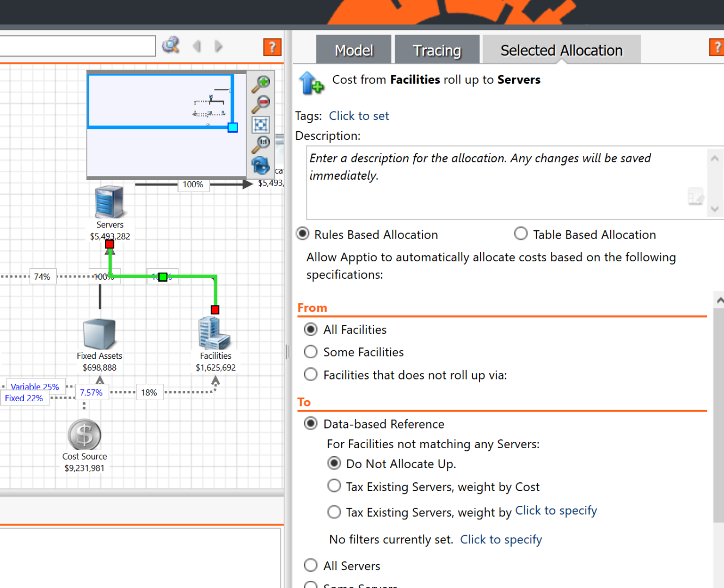Image resolution: width=724 pixels, height=588 pixels.
Task: Select the Cost Source dollar coin icon
Action: (84, 435)
